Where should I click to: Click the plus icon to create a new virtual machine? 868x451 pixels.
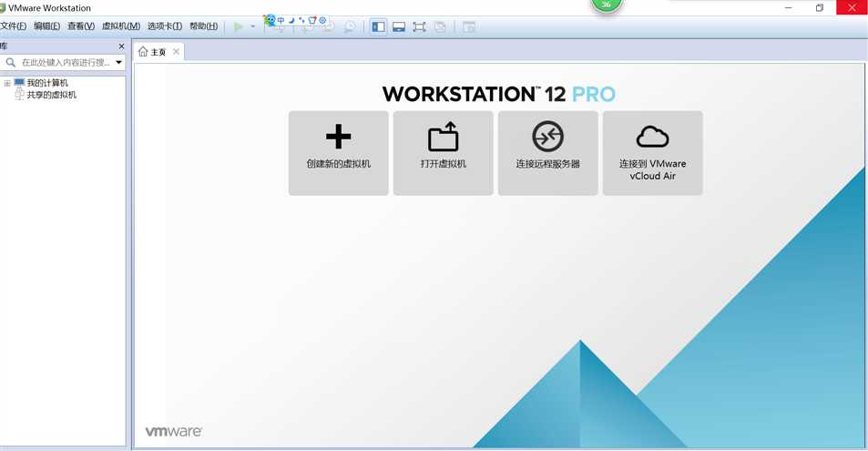pos(338,137)
